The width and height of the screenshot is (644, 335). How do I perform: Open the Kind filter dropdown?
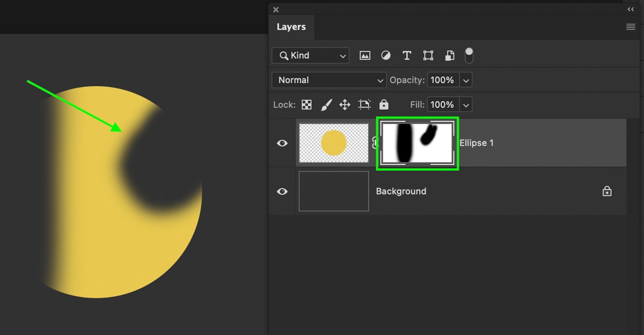[311, 55]
